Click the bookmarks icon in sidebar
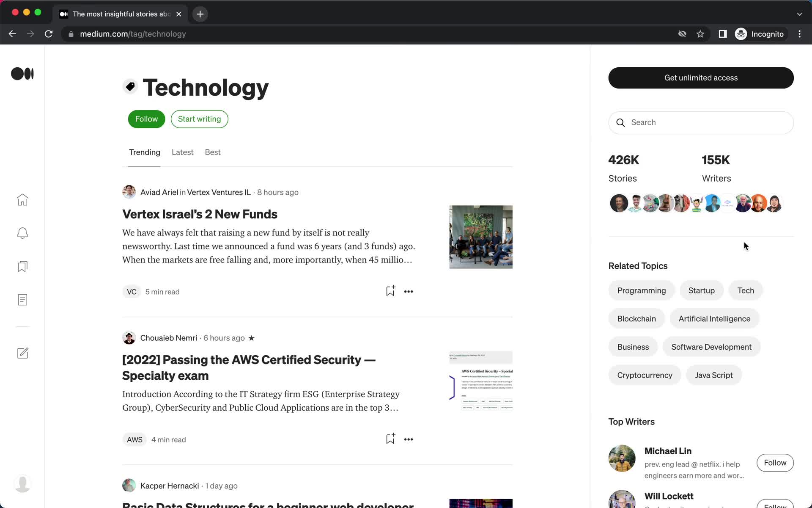The height and width of the screenshot is (508, 812). click(x=22, y=266)
